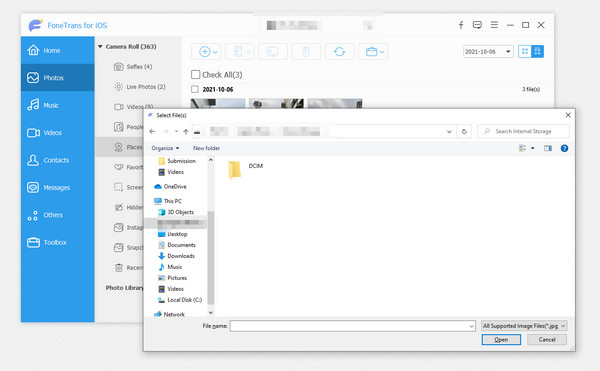600x371 pixels.
Task: Open the dropdown arrow beside Add button
Action: pyautogui.click(x=215, y=52)
